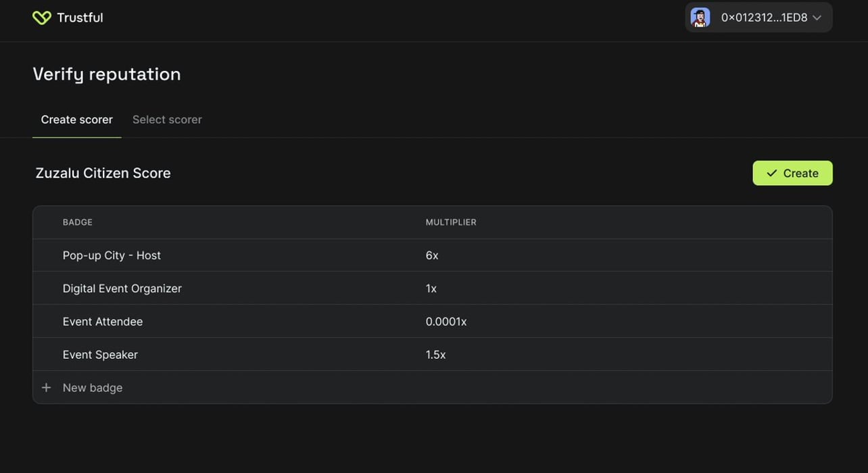This screenshot has height=473, width=868.
Task: Edit the 1.5x multiplier for Event Speaker
Action: (435, 355)
